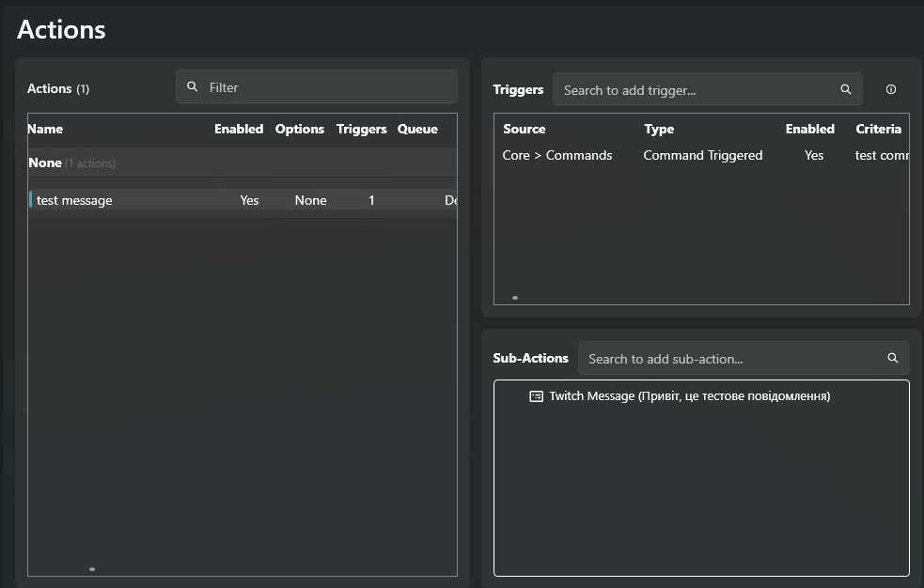Select the Core > Commands trigger row
Viewport: 924px width, 588px height.
pos(557,156)
